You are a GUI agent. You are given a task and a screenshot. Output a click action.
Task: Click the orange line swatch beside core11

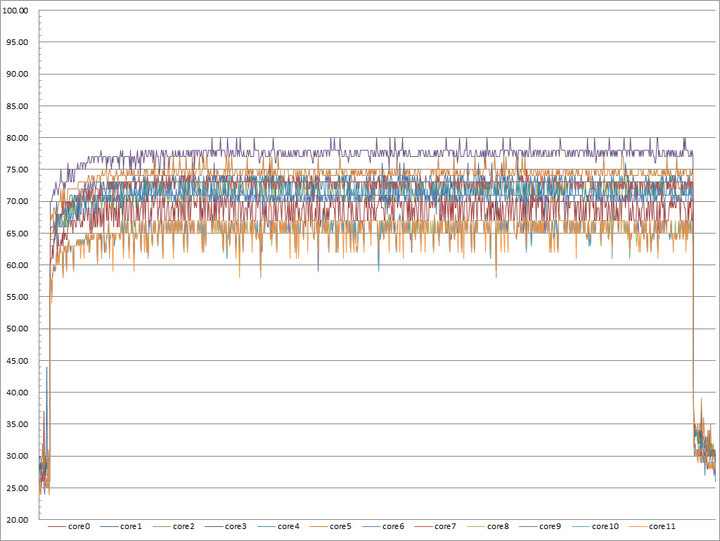pyautogui.click(x=638, y=527)
